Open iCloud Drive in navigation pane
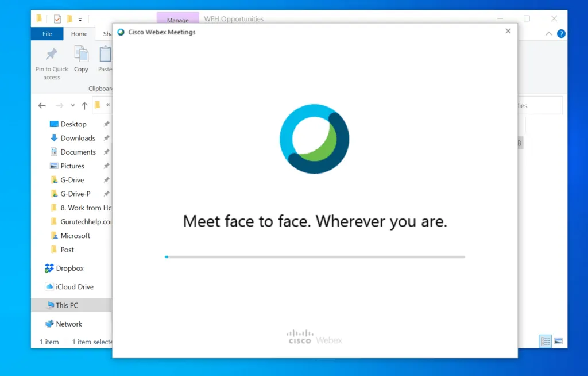The width and height of the screenshot is (588, 376). [x=75, y=286]
